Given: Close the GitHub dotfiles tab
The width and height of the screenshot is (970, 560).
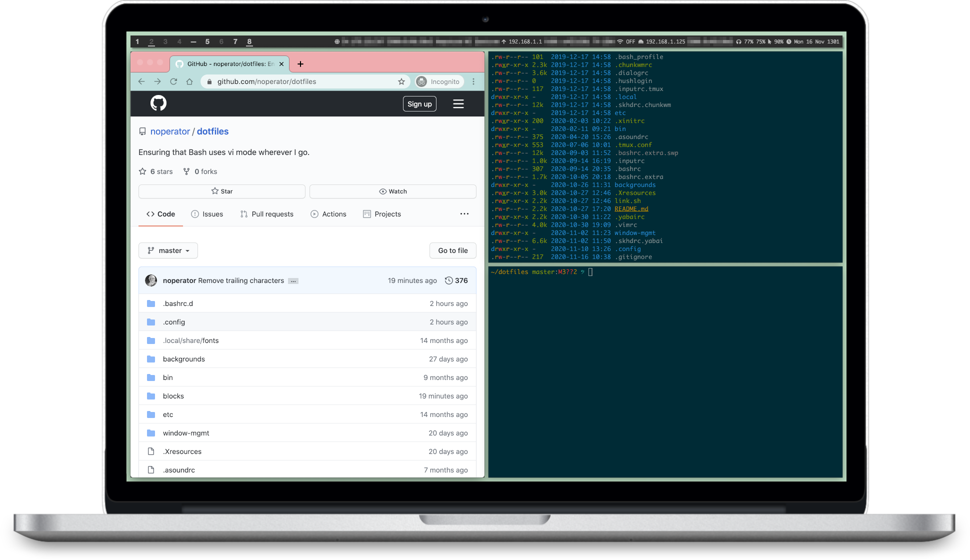Looking at the screenshot, I should click(x=281, y=64).
